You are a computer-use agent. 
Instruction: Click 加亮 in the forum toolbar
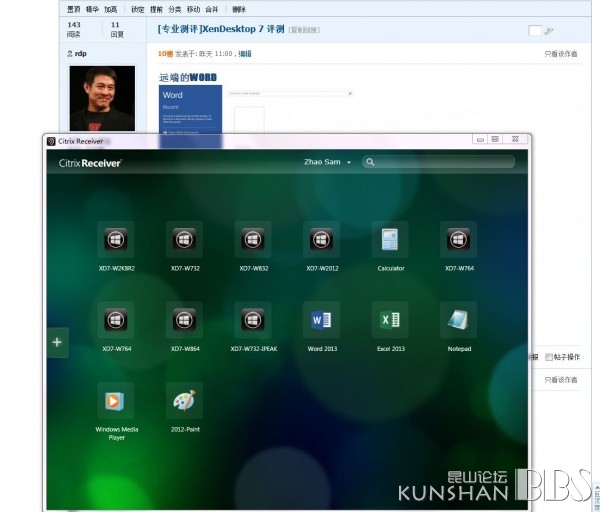111,9
